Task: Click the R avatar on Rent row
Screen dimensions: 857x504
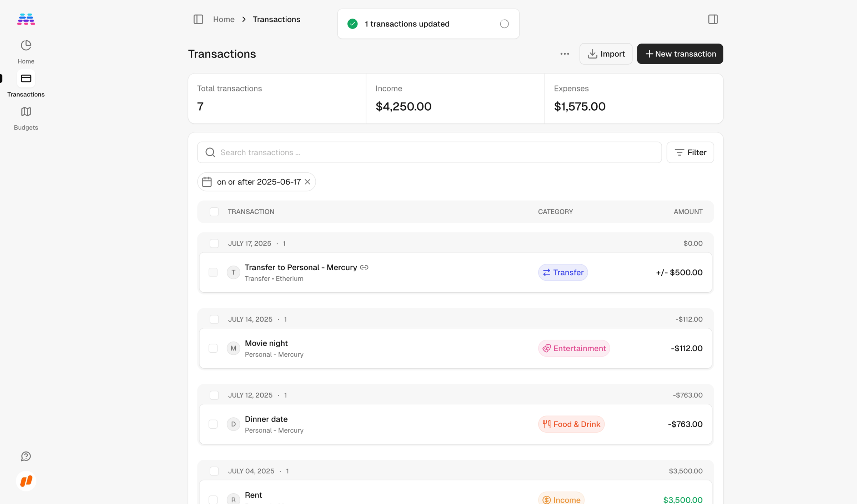Action: [x=233, y=499]
